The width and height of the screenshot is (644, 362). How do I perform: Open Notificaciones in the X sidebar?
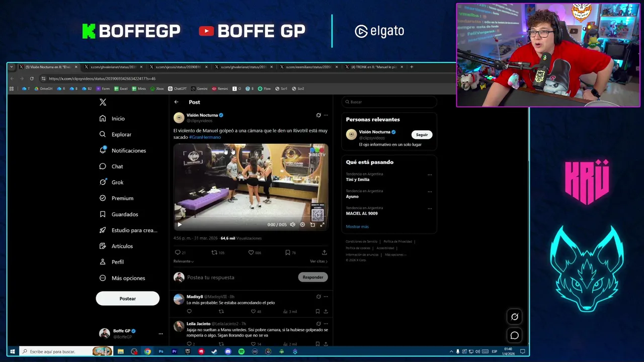(x=123, y=150)
